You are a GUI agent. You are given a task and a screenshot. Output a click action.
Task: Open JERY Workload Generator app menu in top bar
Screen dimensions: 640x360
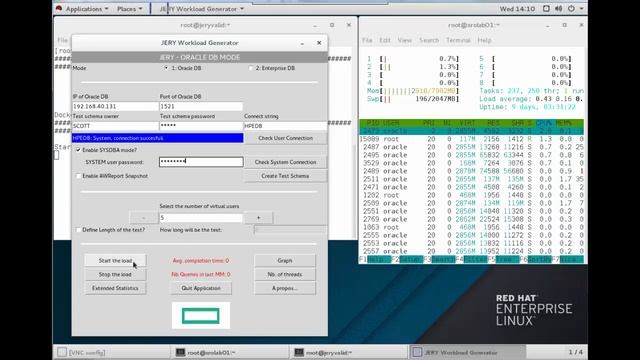(202, 9)
